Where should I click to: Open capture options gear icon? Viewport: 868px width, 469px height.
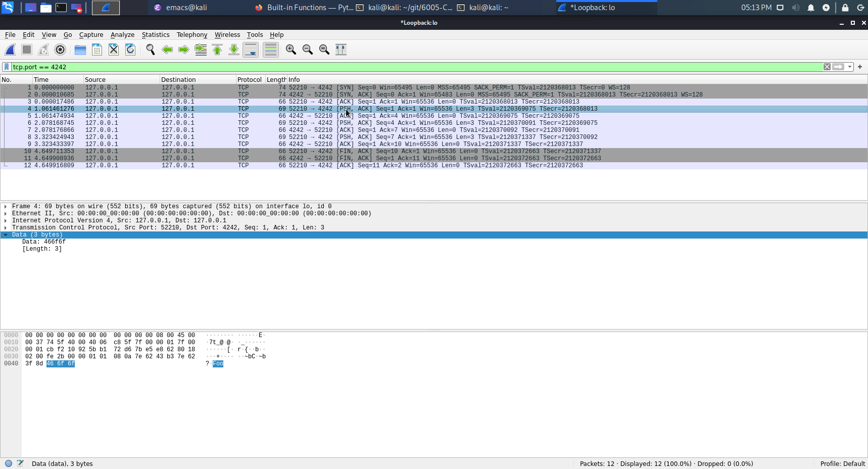click(x=60, y=50)
